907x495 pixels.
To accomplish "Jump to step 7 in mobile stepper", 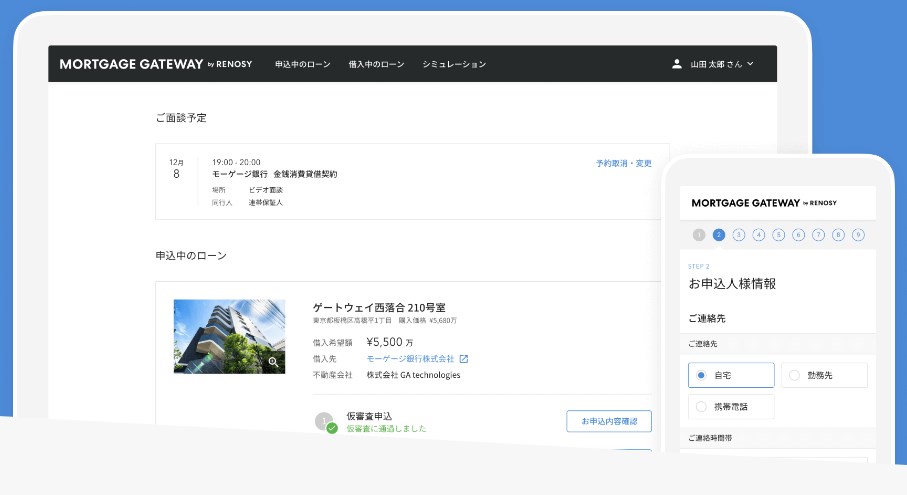I will [x=818, y=235].
